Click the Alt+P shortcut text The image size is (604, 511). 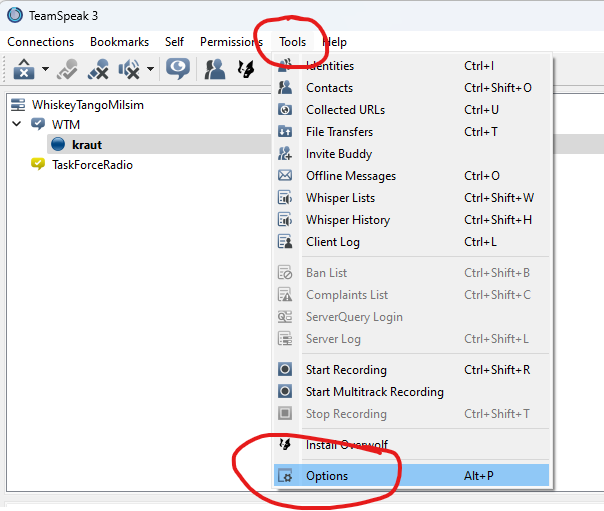478,476
